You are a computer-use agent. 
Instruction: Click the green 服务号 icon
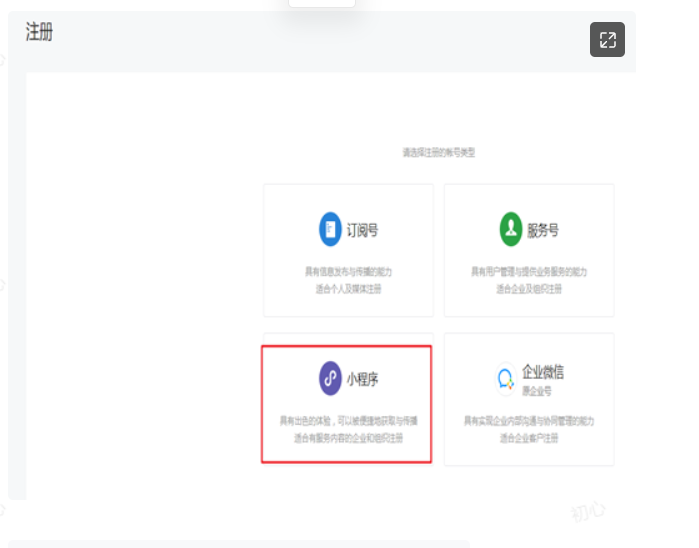point(511,229)
